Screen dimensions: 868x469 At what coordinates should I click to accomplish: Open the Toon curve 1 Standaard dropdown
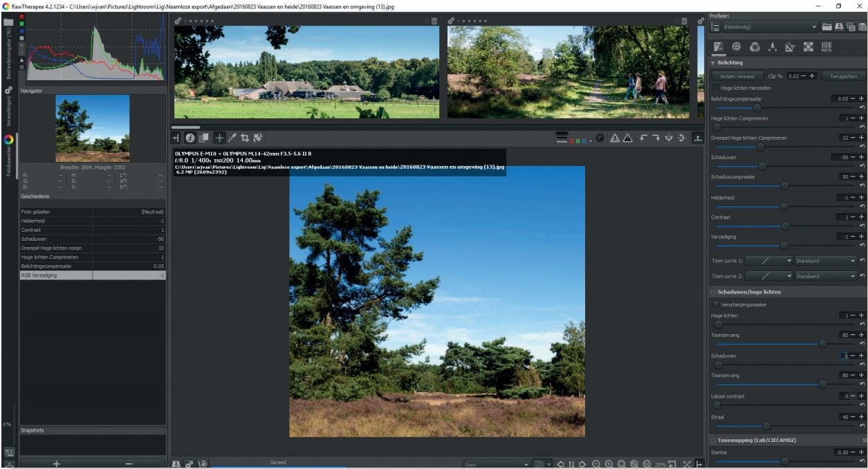[x=825, y=261]
